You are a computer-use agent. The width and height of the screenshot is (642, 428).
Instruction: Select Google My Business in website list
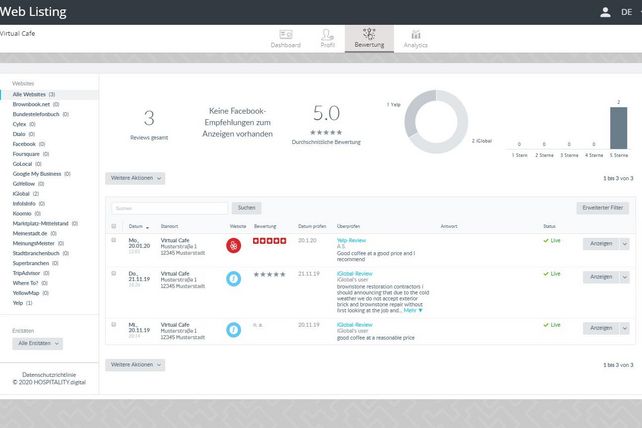click(38, 174)
